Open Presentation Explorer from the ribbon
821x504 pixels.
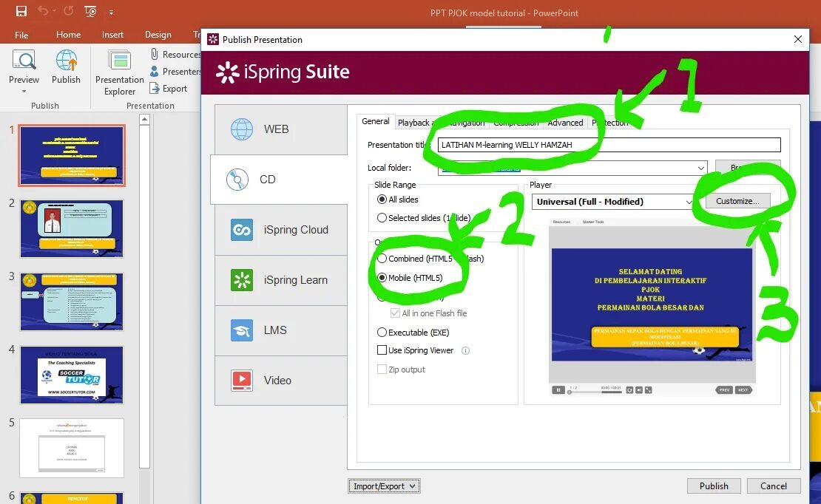click(119, 72)
